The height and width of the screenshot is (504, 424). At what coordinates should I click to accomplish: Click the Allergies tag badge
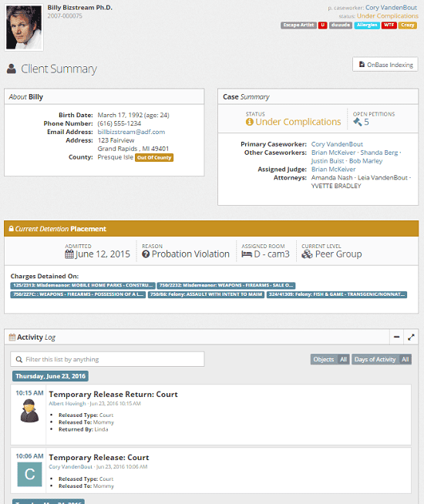click(367, 25)
